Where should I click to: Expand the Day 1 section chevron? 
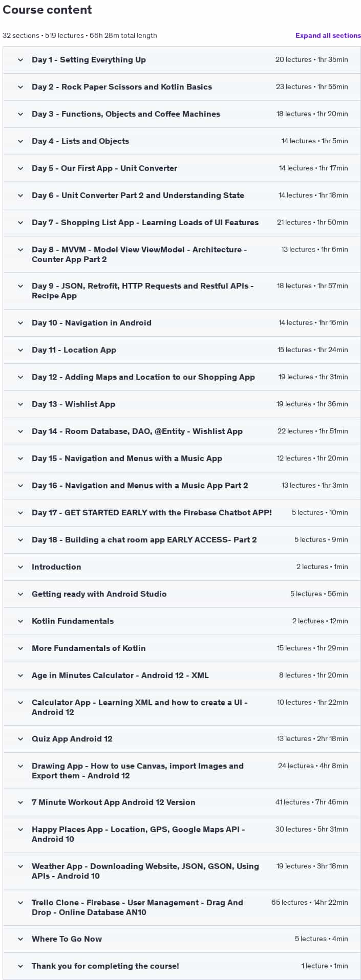coord(20,60)
